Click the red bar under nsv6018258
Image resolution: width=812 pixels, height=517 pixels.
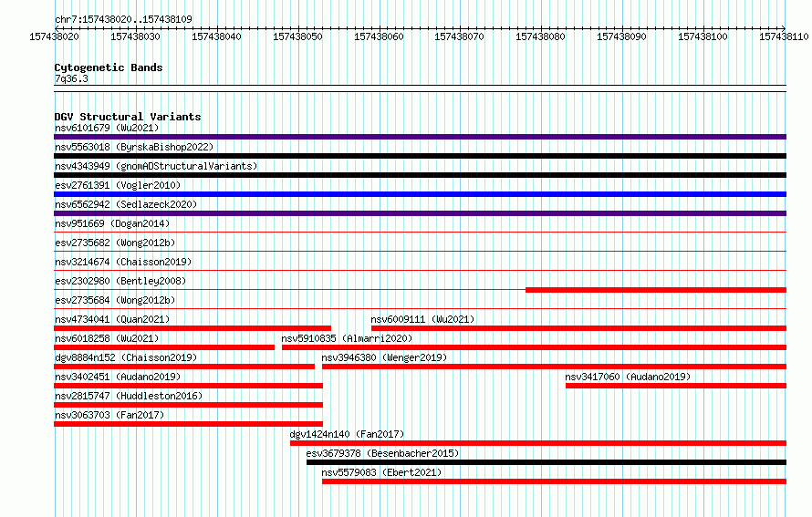tap(164, 347)
